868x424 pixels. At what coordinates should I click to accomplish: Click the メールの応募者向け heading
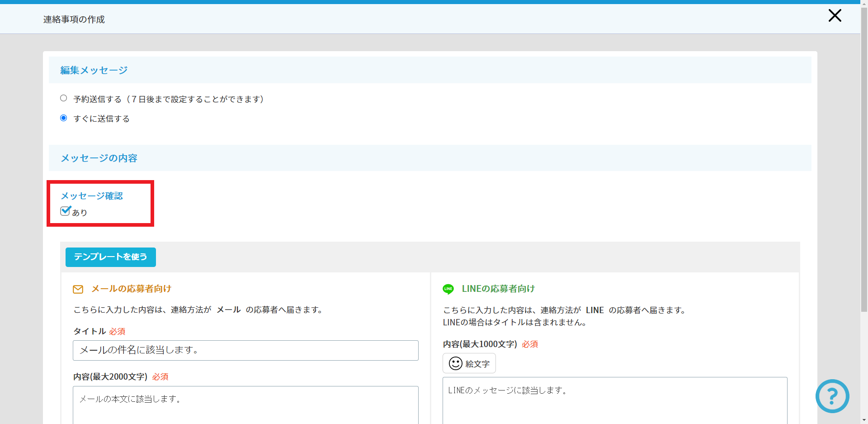point(131,289)
